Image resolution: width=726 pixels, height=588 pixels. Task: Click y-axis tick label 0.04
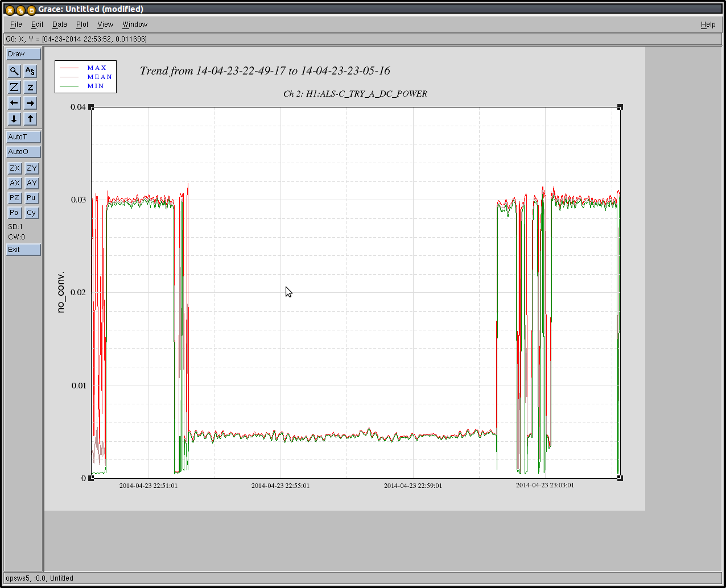pyautogui.click(x=78, y=107)
